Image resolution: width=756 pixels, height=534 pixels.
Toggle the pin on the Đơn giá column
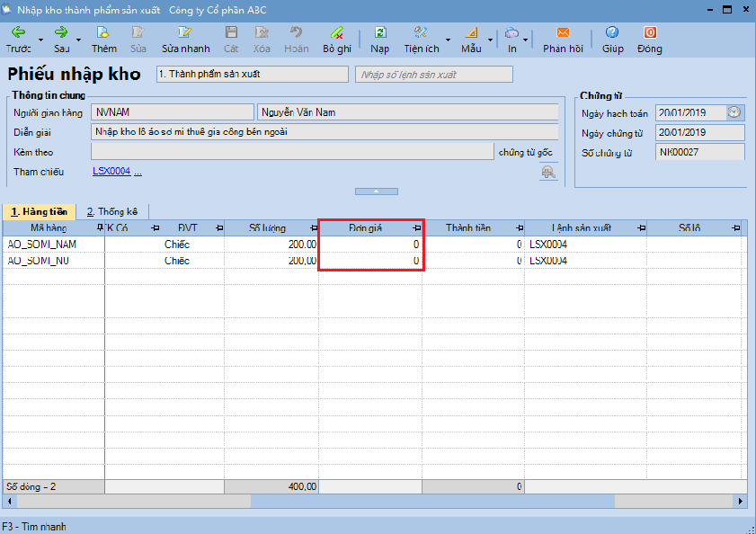click(x=416, y=228)
